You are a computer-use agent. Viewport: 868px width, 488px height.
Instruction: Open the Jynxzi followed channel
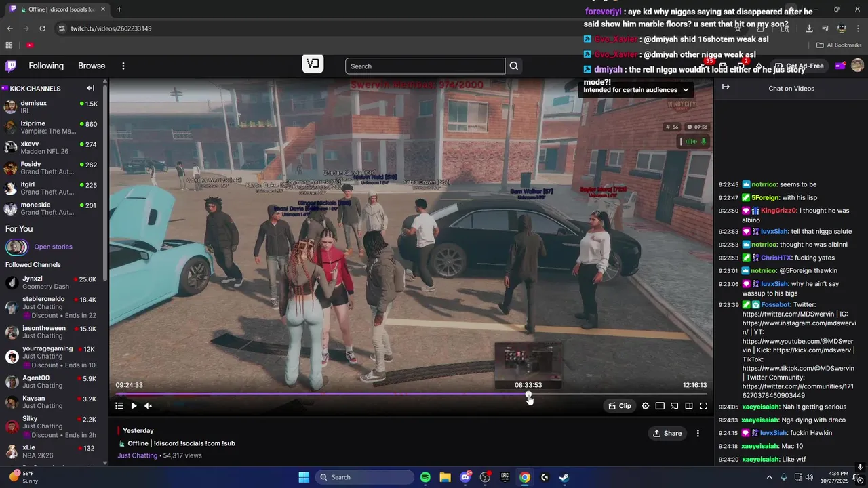click(52, 283)
